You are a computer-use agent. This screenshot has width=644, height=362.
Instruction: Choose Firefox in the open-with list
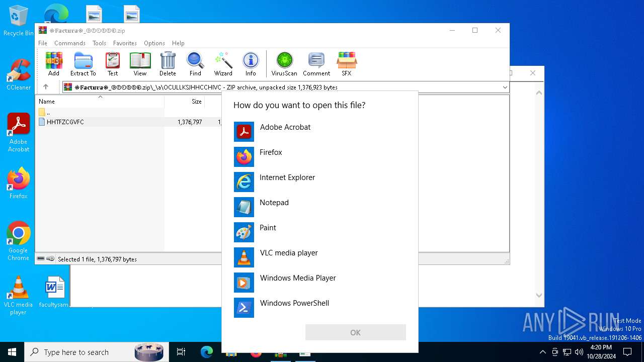pos(320,157)
